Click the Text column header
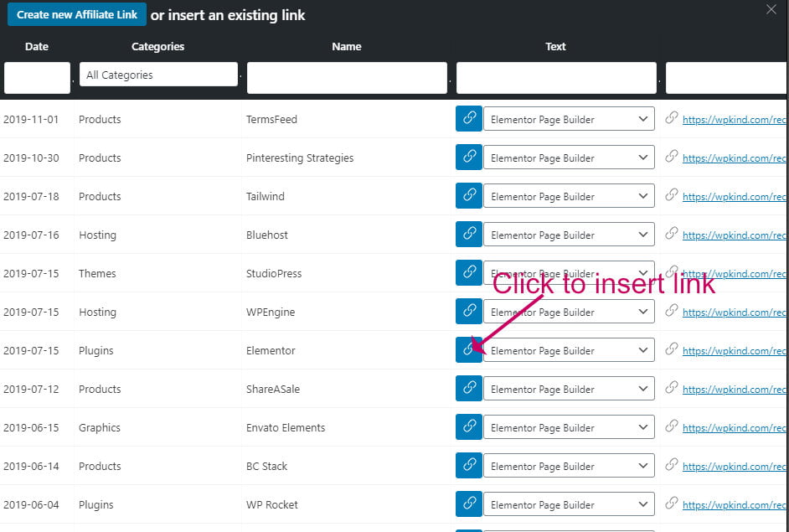 pos(555,46)
